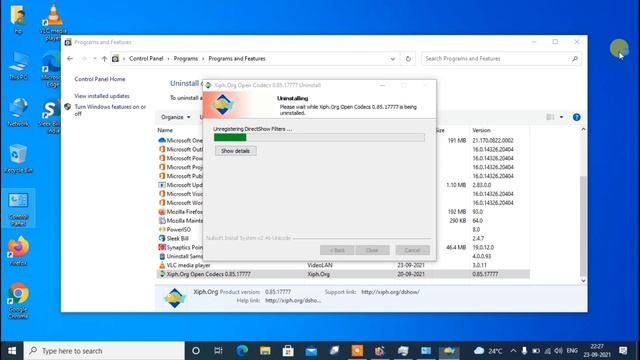Open File Explorer from the taskbar
Screen dimensions: 640x360
click(265, 351)
